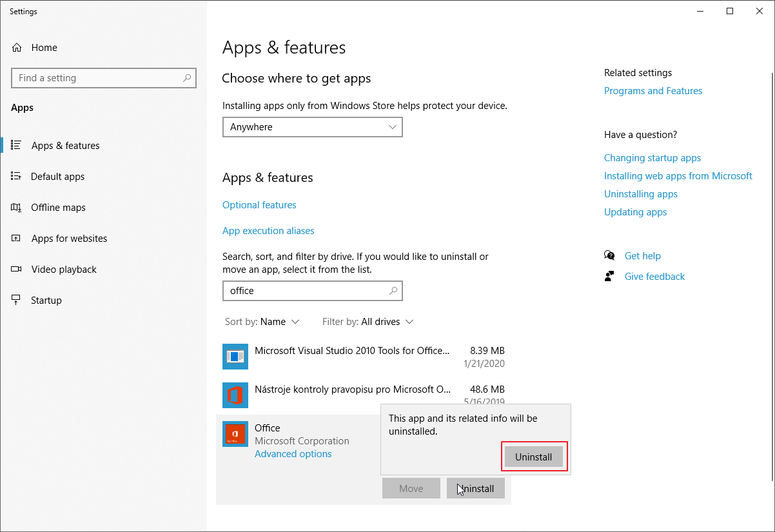This screenshot has height=532, width=775.
Task: Click the greyed Move button
Action: pyautogui.click(x=411, y=489)
